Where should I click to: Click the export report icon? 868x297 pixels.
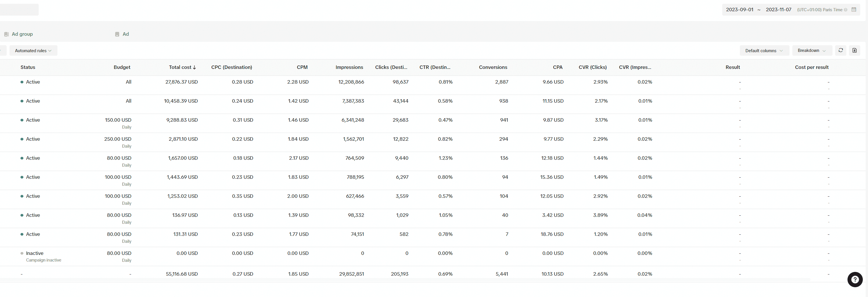(x=854, y=50)
